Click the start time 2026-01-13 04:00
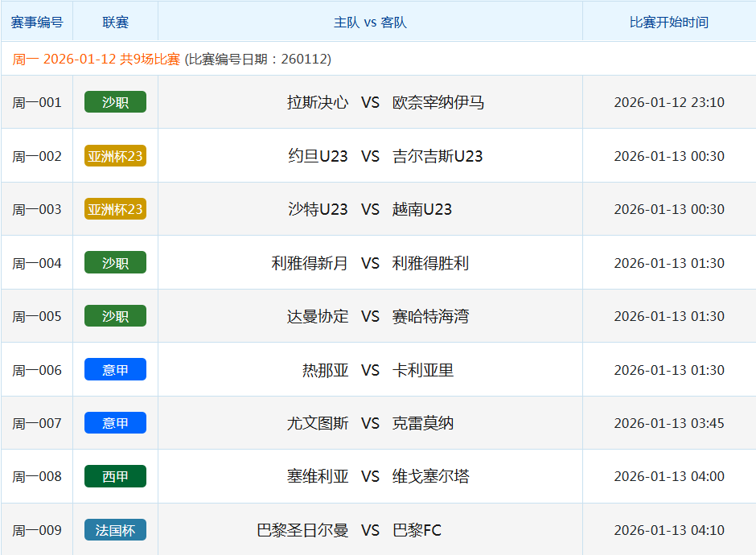 point(668,476)
